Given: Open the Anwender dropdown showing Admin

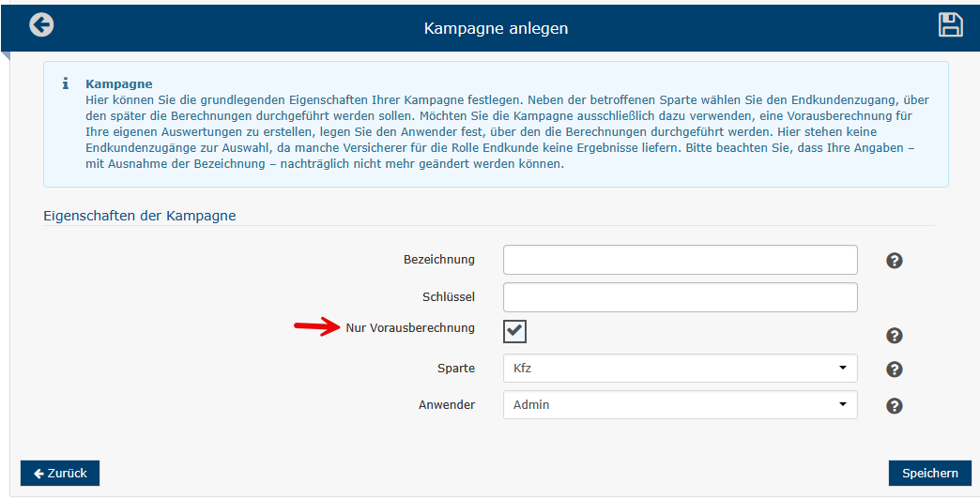Looking at the screenshot, I should coord(680,405).
